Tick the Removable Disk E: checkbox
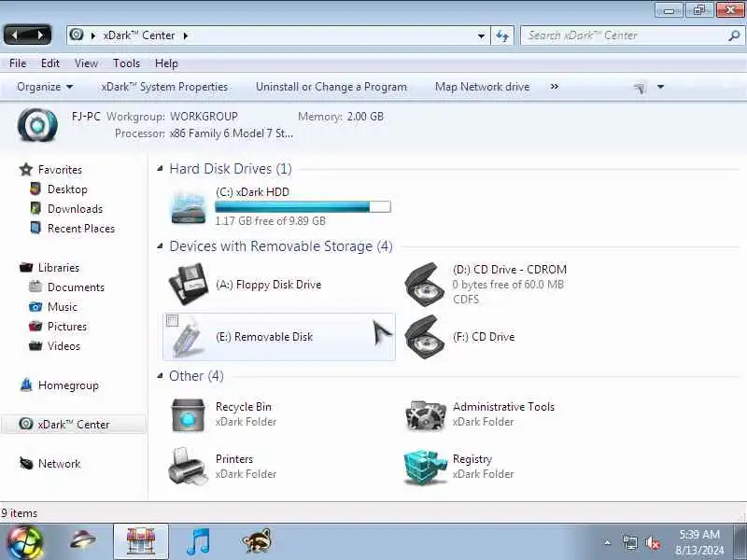Viewport: 747px width, 560px height. 173,321
